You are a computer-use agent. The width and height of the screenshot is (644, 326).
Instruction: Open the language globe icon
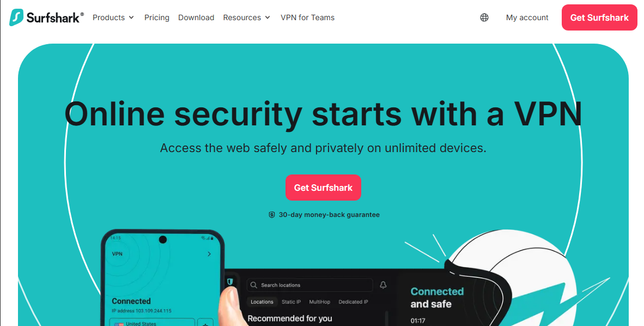coord(484,17)
